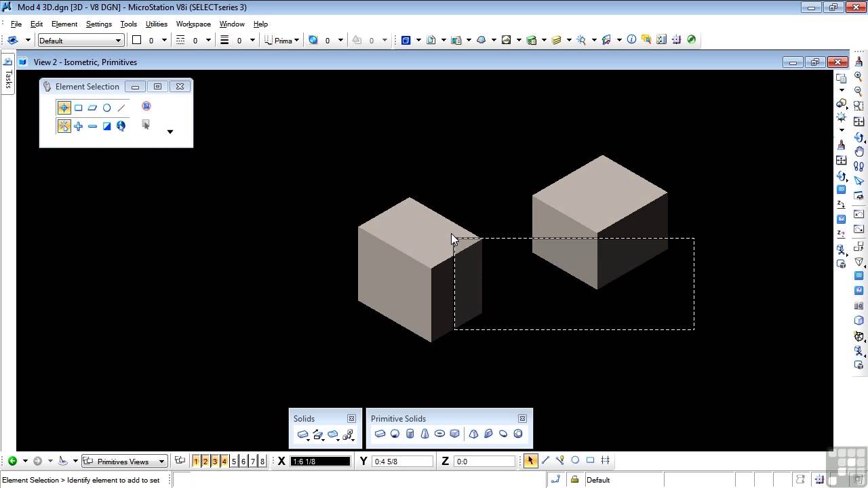The image size is (868, 488).
Task: Select the Polyhedron tool in Primitive Solids
Action: point(518,434)
